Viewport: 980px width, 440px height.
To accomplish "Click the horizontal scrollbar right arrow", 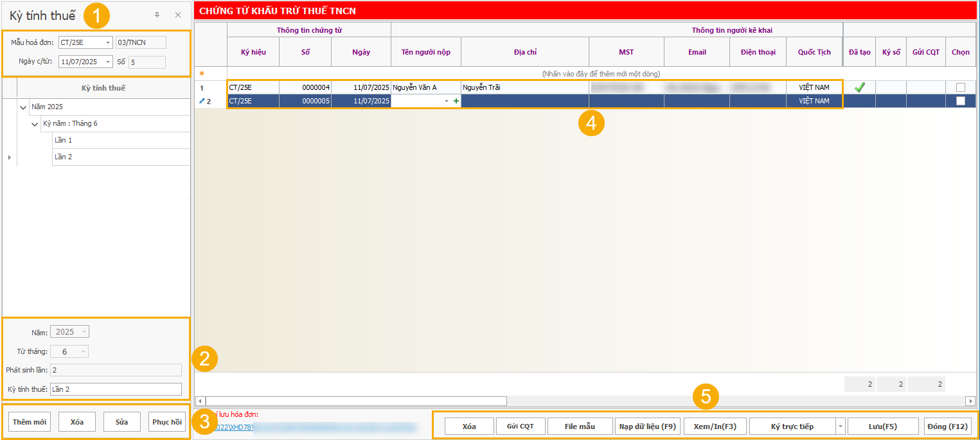I will pos(970,401).
